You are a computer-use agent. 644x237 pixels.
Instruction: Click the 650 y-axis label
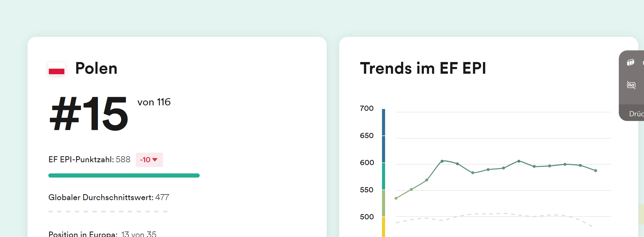[367, 136]
